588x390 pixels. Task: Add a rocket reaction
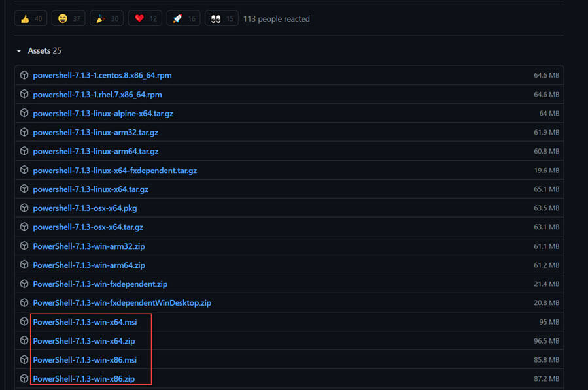pos(183,18)
